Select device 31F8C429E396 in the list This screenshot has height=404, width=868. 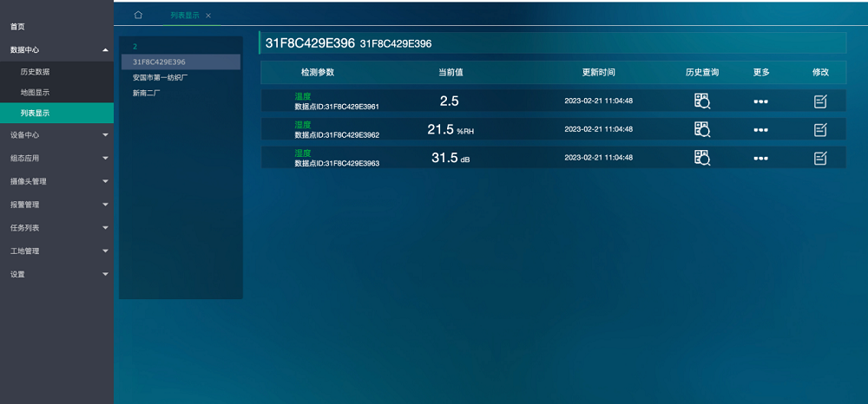click(x=159, y=62)
